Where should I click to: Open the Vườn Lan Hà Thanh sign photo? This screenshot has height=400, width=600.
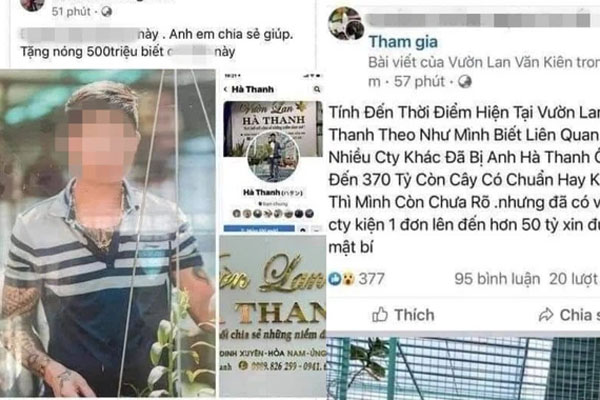[273, 316]
